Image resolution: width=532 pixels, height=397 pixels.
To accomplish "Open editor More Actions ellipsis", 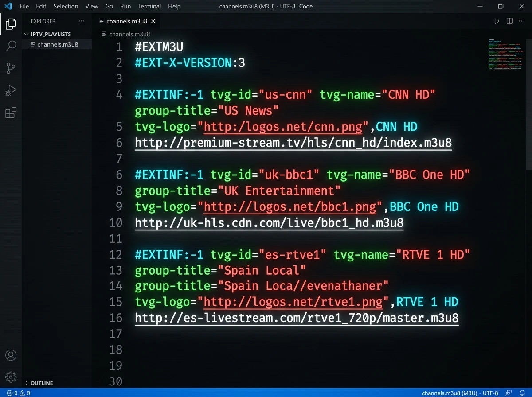I will [522, 21].
